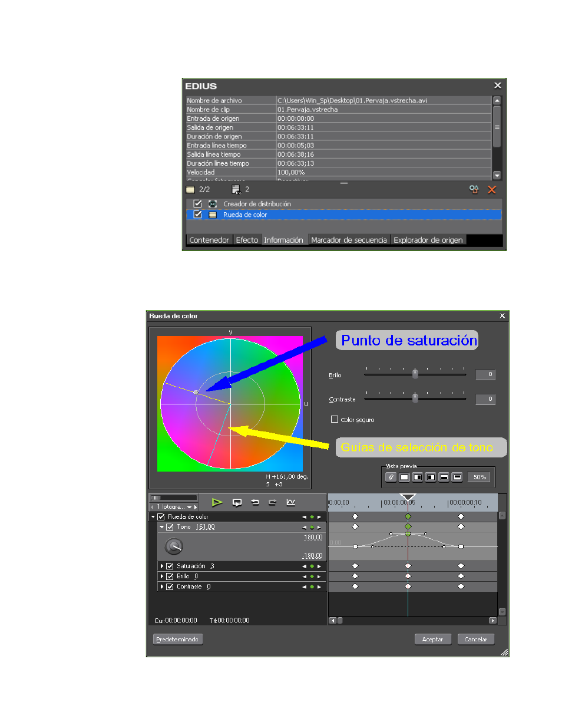Viewport: 562px width, 728px height.
Task: Uncheck the Creador de distribución checkbox
Action: tap(198, 204)
